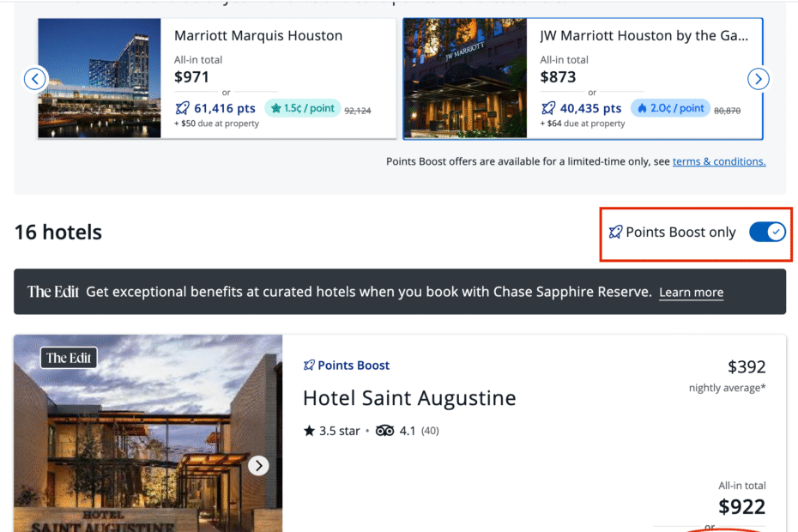Click rocket icon next to 61,416 pts
Screen dimensions: 798x532
click(x=182, y=108)
